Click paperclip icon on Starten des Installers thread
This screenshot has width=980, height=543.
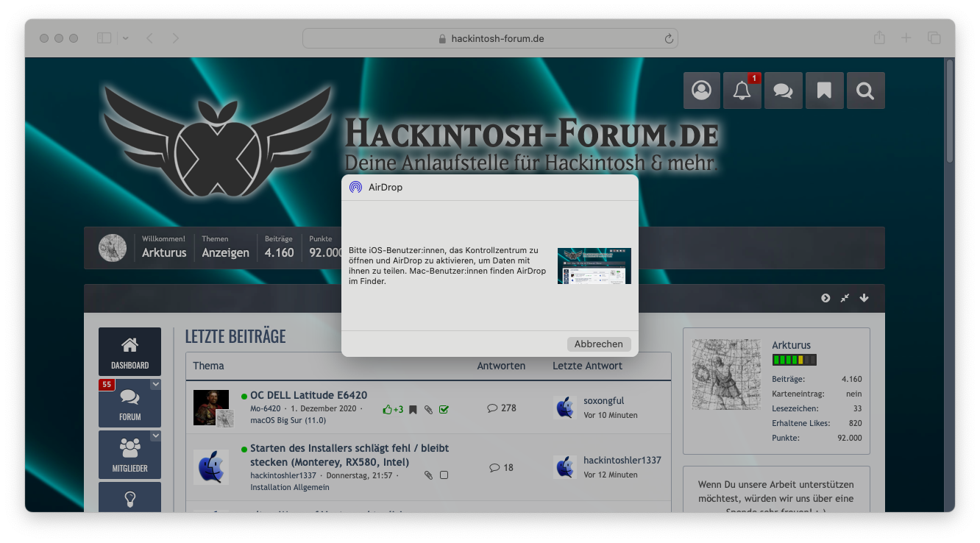click(428, 475)
